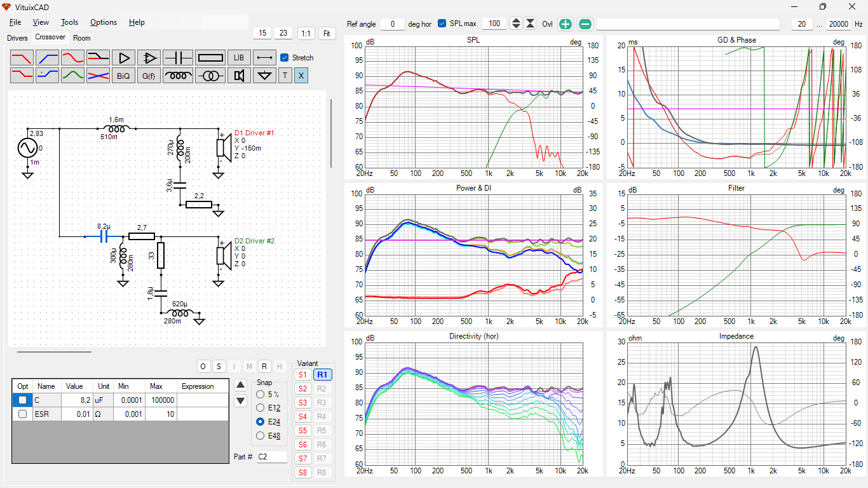This screenshot has height=488, width=868.
Task: Open the Tools menu
Action: point(69,22)
